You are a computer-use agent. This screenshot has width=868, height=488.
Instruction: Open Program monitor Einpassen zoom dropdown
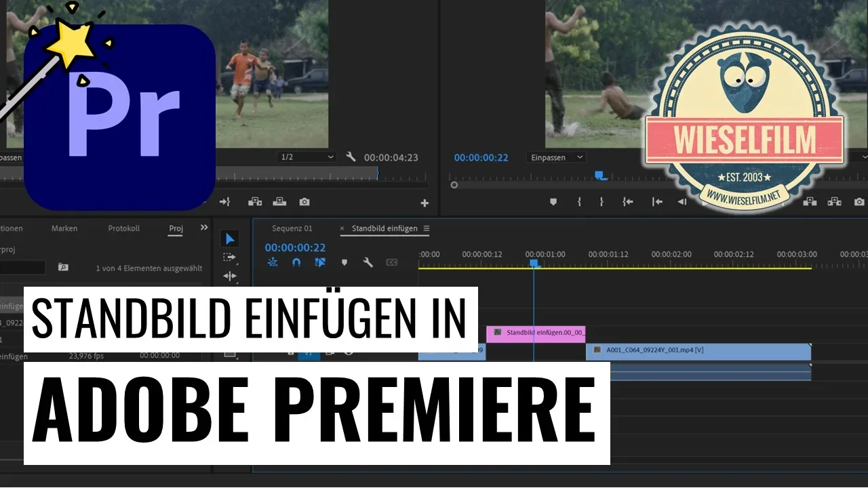pos(556,157)
